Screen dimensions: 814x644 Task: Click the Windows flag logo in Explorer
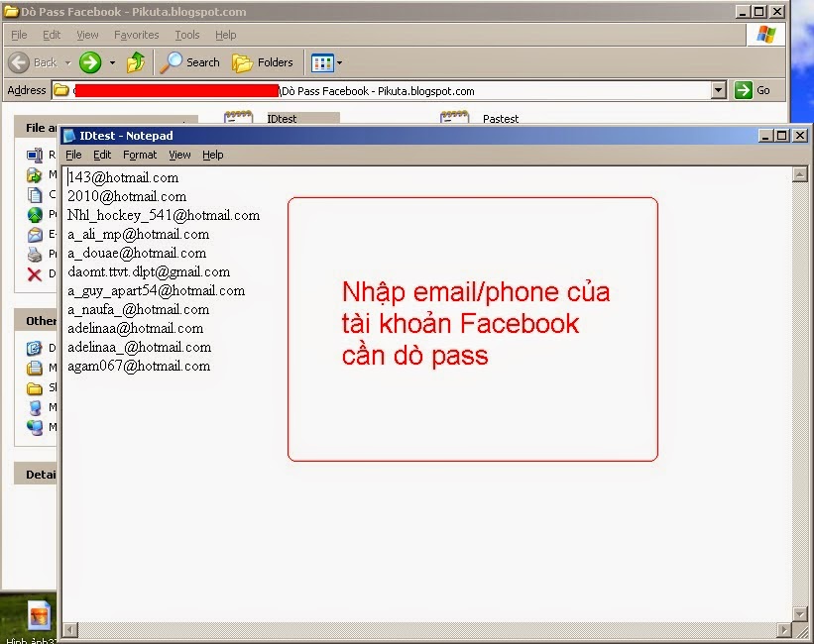(x=765, y=35)
